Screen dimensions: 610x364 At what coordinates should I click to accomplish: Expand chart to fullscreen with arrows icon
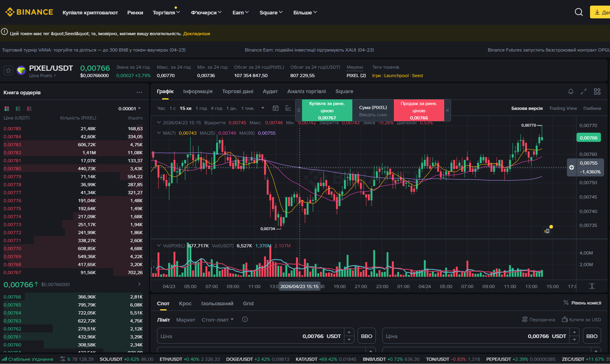pos(584,91)
